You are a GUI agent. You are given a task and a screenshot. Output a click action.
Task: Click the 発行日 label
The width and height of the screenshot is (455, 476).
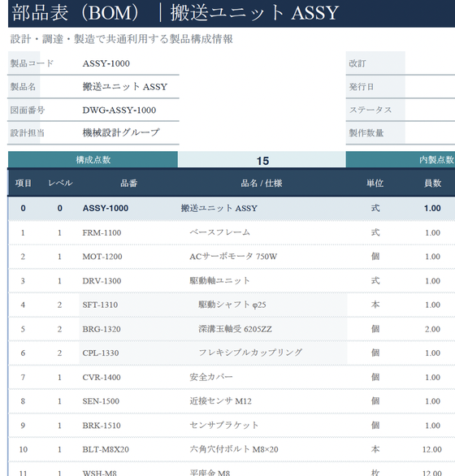point(361,87)
